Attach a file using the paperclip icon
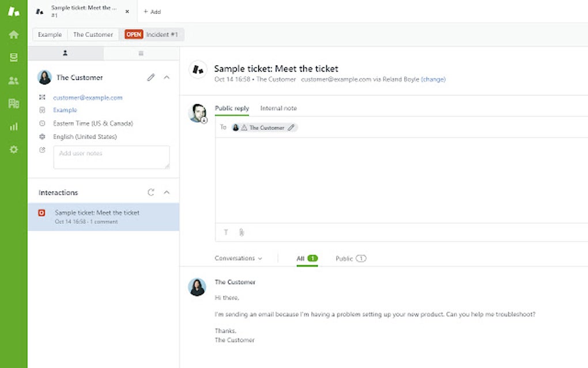The height and width of the screenshot is (368, 588). click(241, 232)
